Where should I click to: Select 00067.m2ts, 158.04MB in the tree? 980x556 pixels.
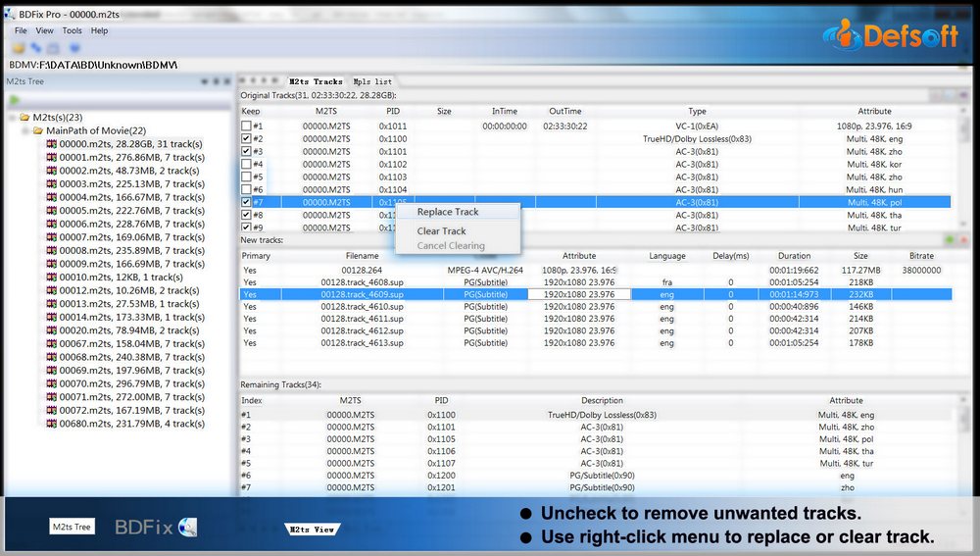[132, 344]
